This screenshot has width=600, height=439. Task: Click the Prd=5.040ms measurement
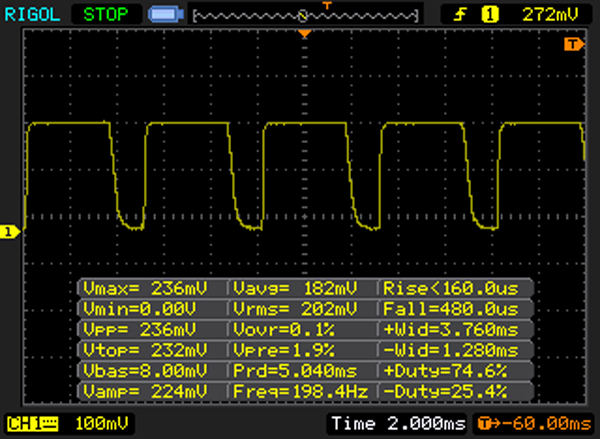(x=295, y=371)
